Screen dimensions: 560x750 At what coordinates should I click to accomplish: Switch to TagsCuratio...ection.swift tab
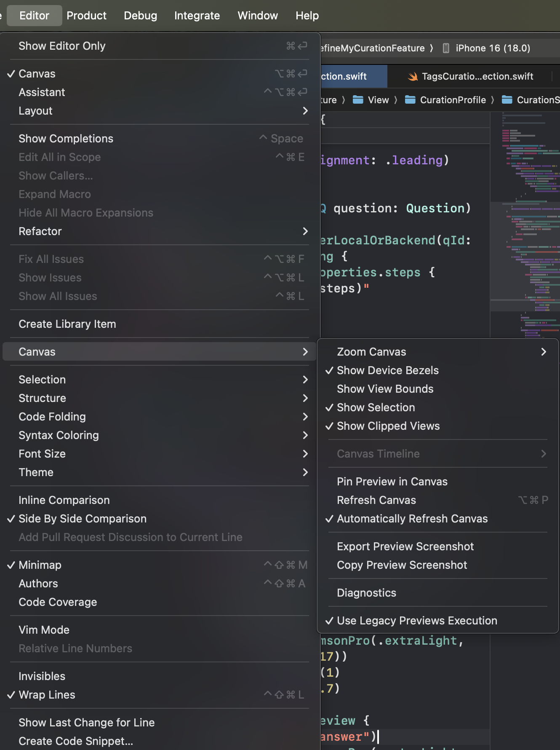tap(477, 76)
